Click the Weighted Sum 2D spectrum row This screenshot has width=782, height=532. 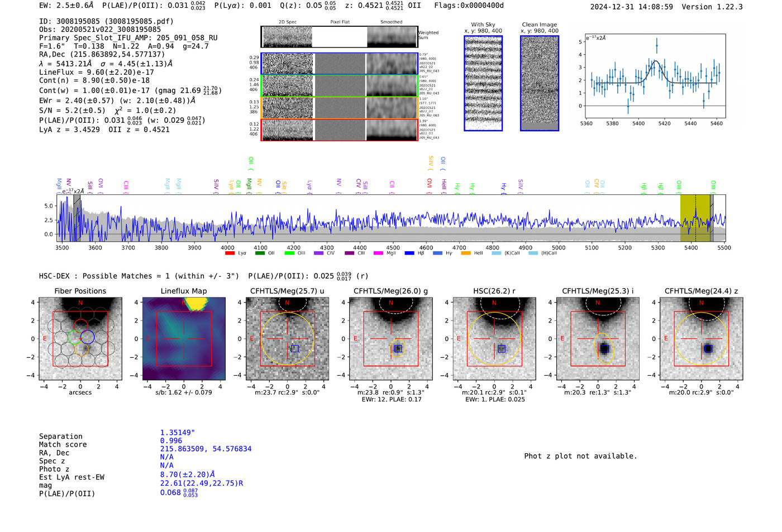pyautogui.click(x=339, y=37)
